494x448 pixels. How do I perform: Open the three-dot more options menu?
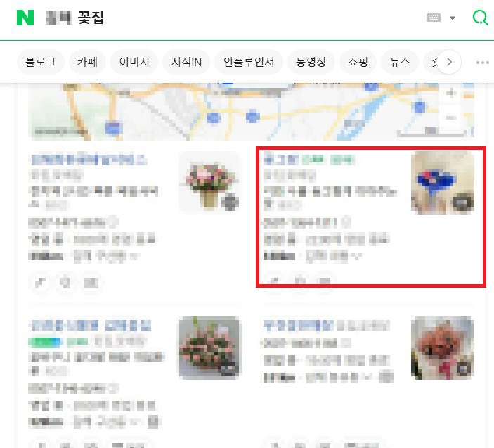point(482,63)
